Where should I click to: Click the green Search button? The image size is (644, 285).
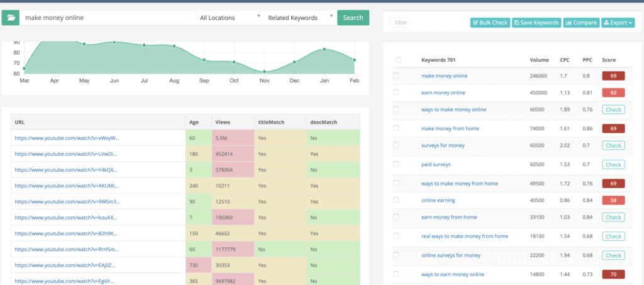tap(353, 18)
